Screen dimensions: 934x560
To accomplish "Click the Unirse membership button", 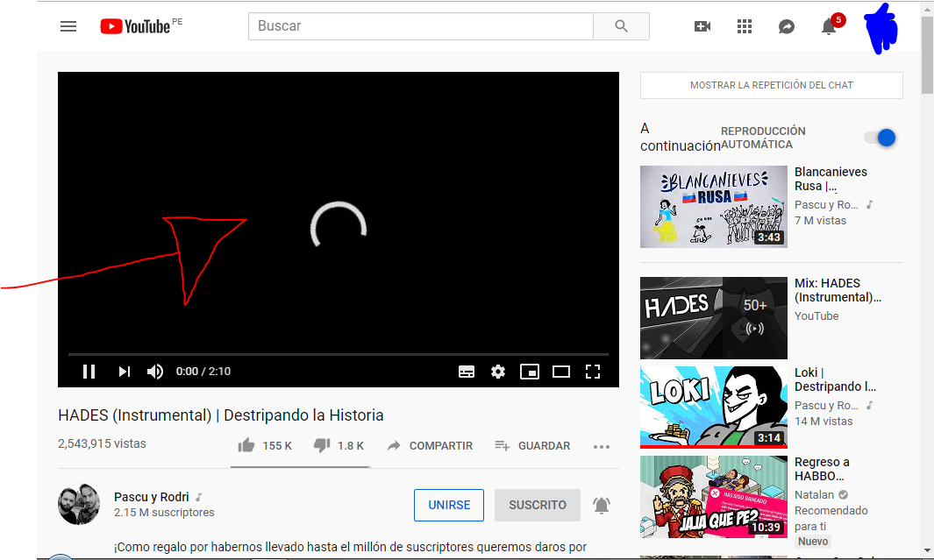I will 449,506.
